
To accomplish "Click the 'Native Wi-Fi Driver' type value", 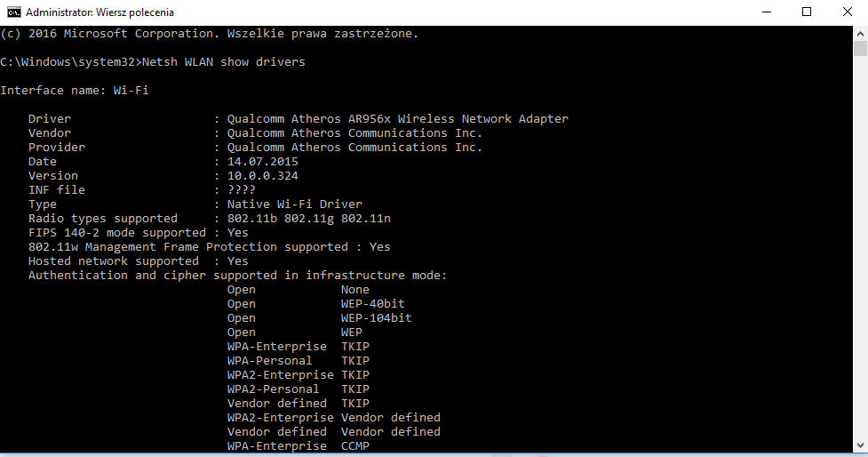I will pyautogui.click(x=294, y=204).
